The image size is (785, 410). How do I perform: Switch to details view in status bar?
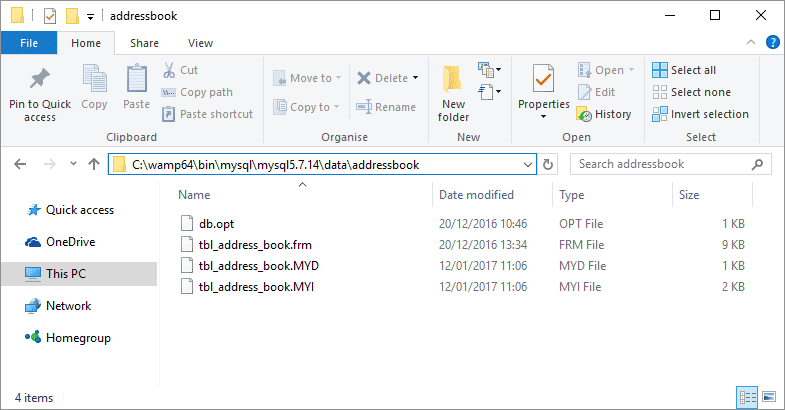point(745,398)
